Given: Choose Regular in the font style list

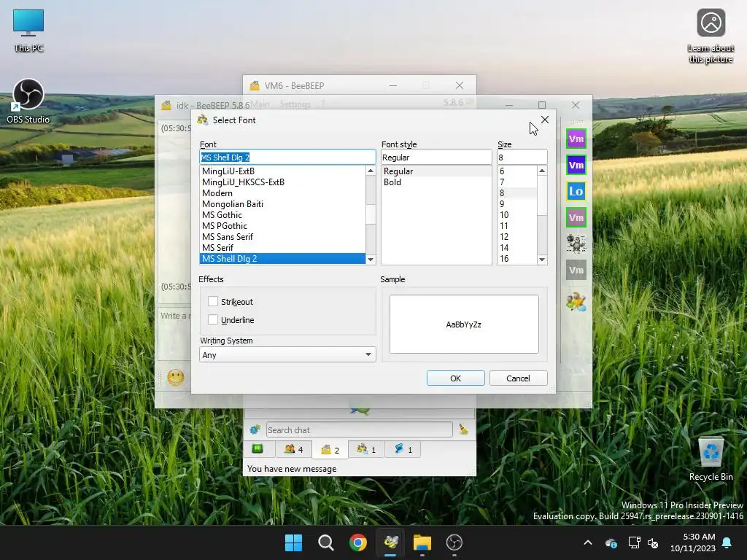Looking at the screenshot, I should (x=436, y=171).
